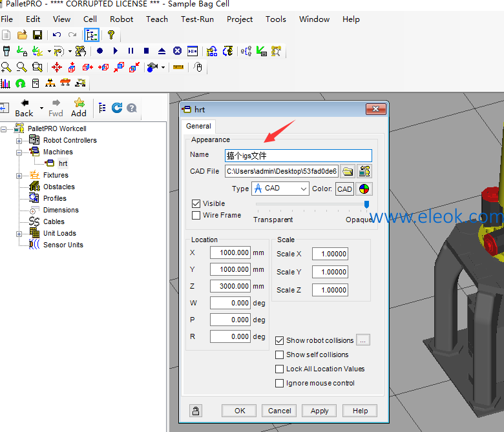Screen dimensions: 504x432
Task: Click Cancel in hrt dialog
Action: [x=279, y=411]
